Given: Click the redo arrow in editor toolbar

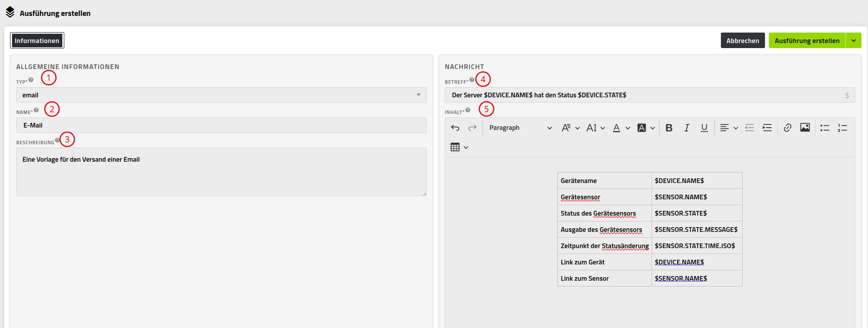Looking at the screenshot, I should pyautogui.click(x=472, y=128).
